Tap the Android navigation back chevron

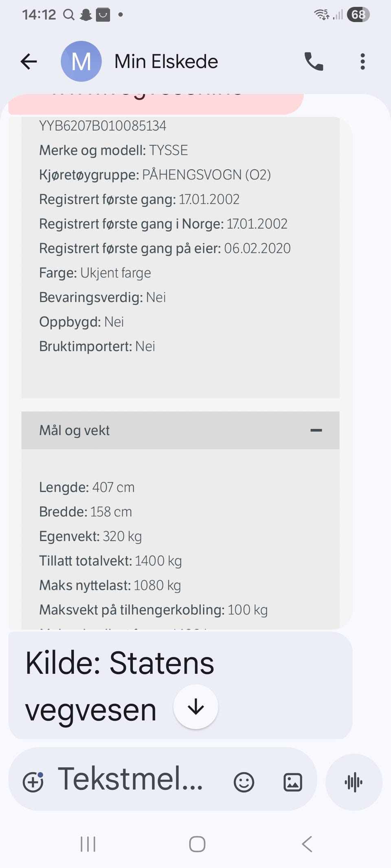[x=307, y=844]
